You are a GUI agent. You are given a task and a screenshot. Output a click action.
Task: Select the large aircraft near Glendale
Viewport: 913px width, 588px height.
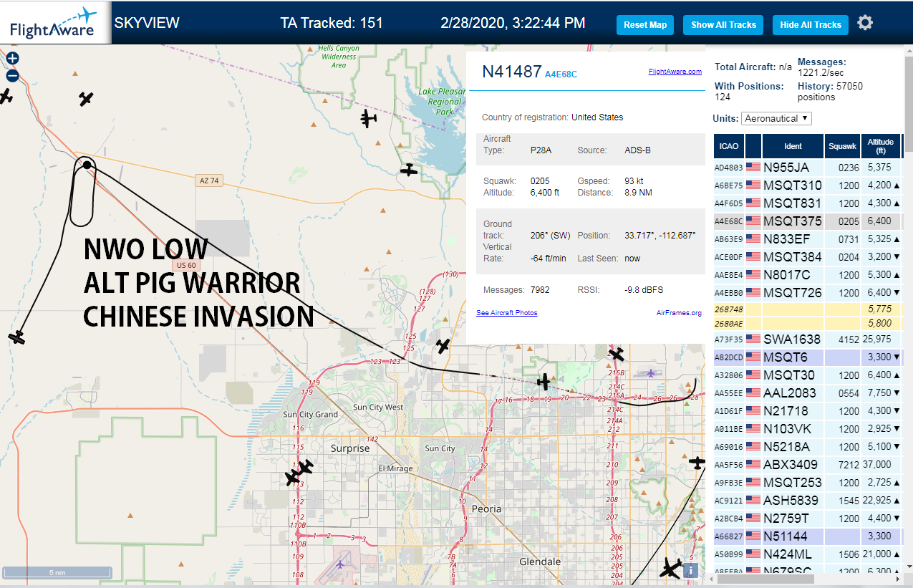click(x=671, y=568)
